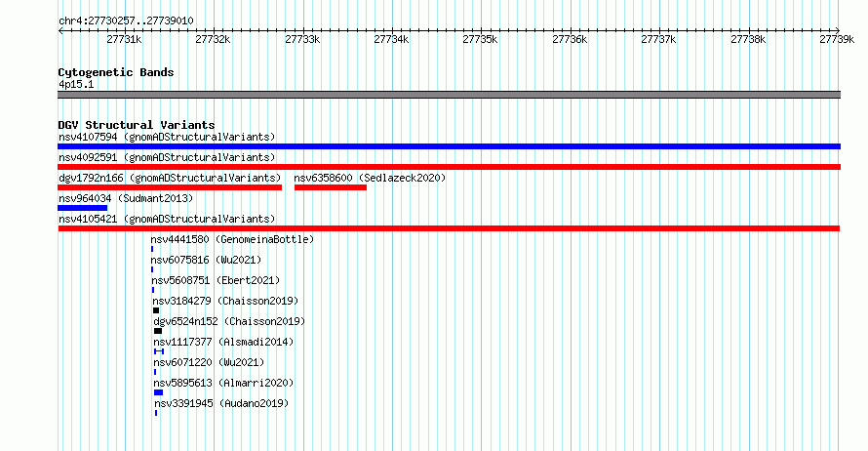Click the red dgv1792n166 variant bar
This screenshot has height=451, width=868.
(x=170, y=187)
